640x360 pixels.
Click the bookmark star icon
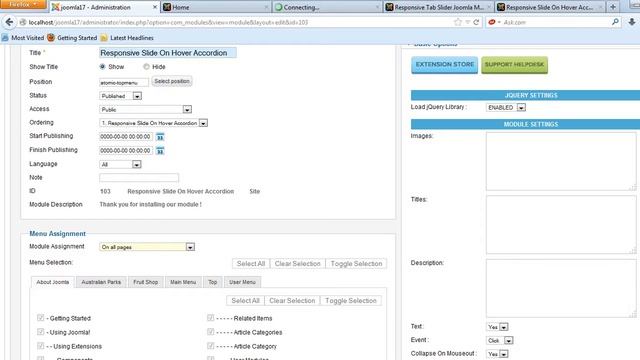(x=458, y=22)
